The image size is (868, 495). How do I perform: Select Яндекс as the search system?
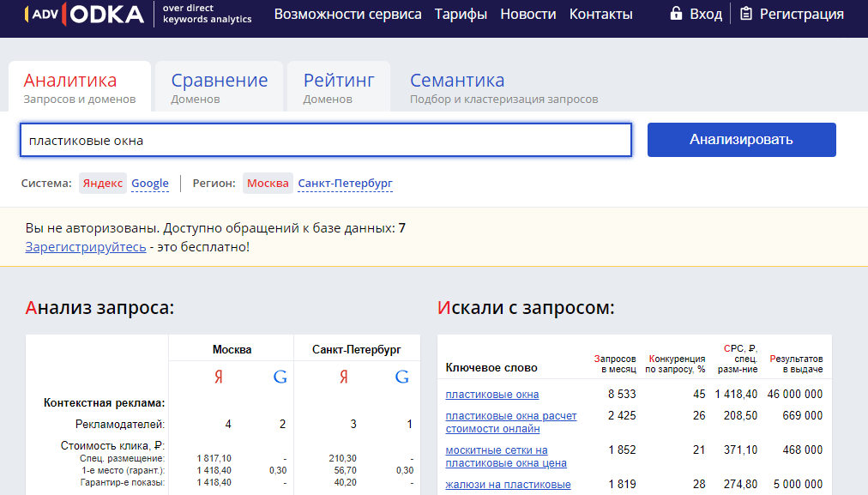[103, 183]
